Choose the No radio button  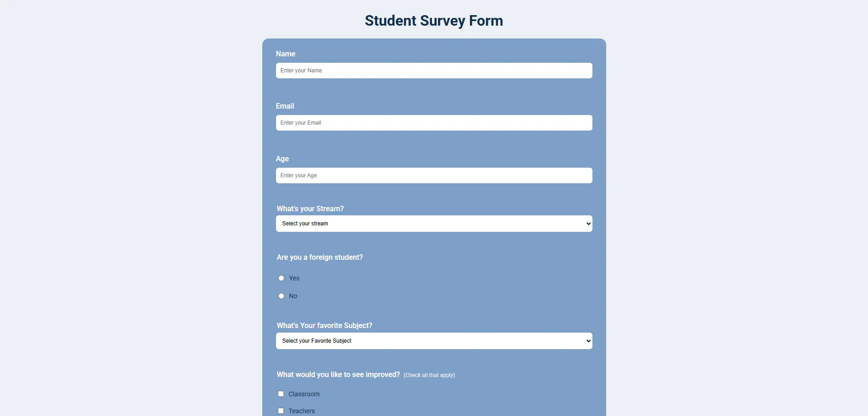click(x=282, y=296)
